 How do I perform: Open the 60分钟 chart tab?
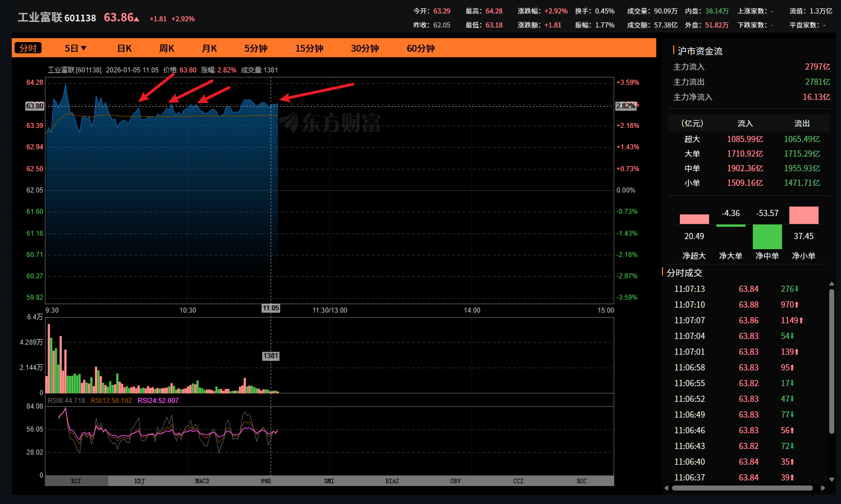pos(421,48)
